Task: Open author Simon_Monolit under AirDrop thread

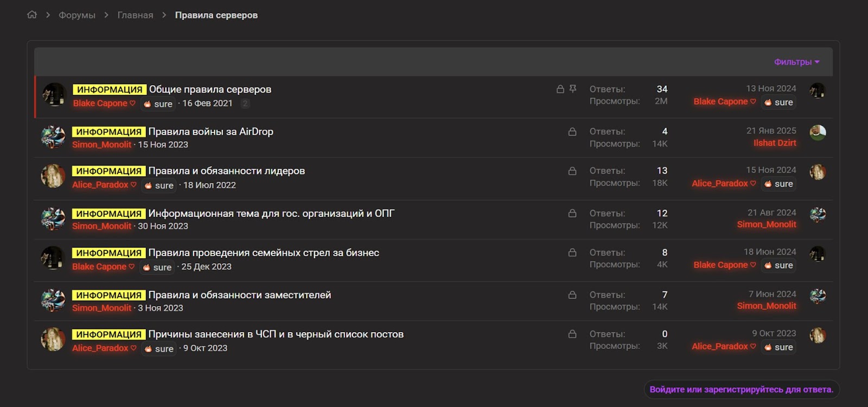Action: [x=102, y=144]
